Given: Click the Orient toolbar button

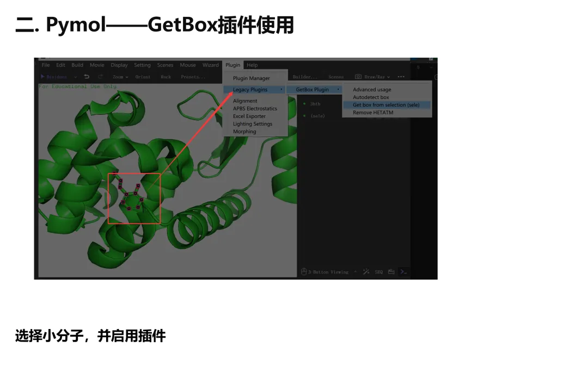Looking at the screenshot, I should click(x=143, y=77).
